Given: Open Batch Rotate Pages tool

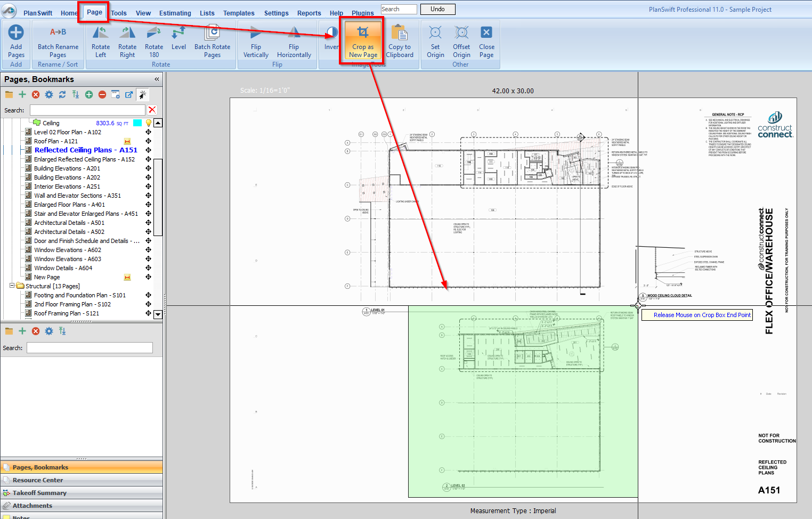Looking at the screenshot, I should [212, 42].
